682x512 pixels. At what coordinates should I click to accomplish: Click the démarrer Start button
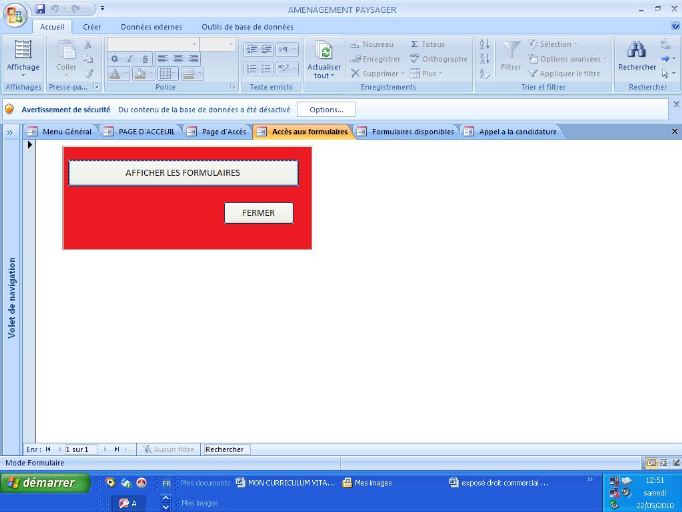tap(45, 483)
